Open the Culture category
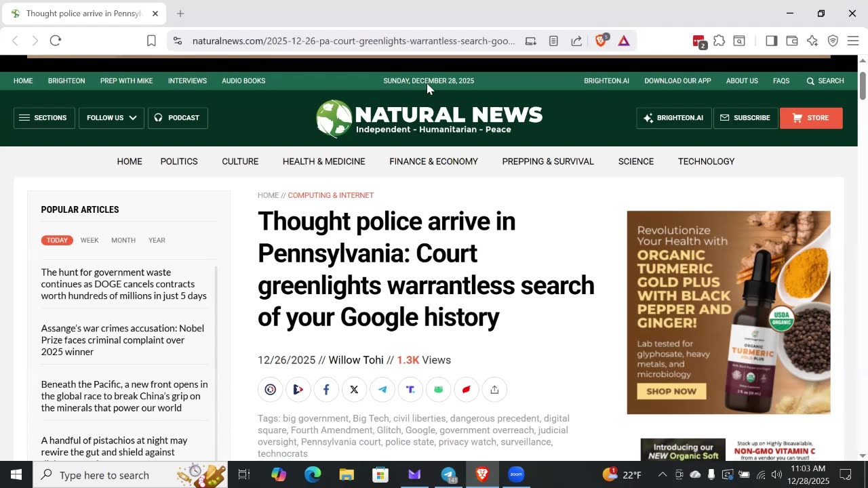This screenshot has height=488, width=868. click(x=240, y=161)
